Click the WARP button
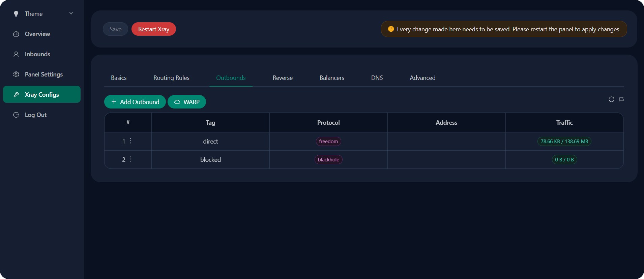This screenshot has width=644, height=279. point(187,102)
